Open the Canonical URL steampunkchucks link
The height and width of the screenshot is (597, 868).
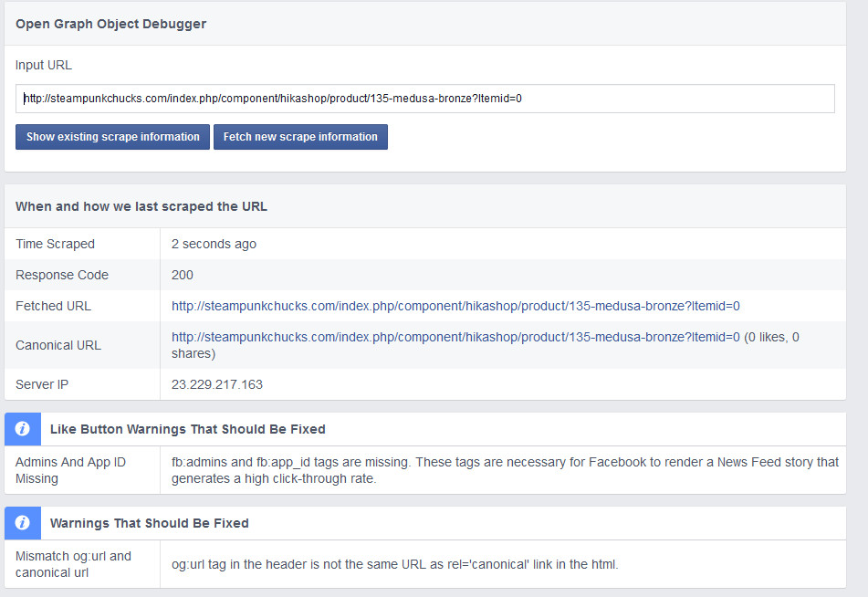click(455, 337)
